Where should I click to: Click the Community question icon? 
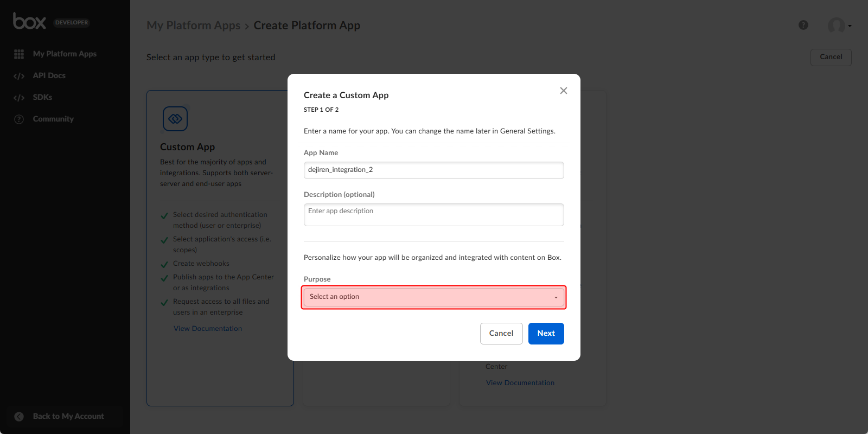(19, 119)
